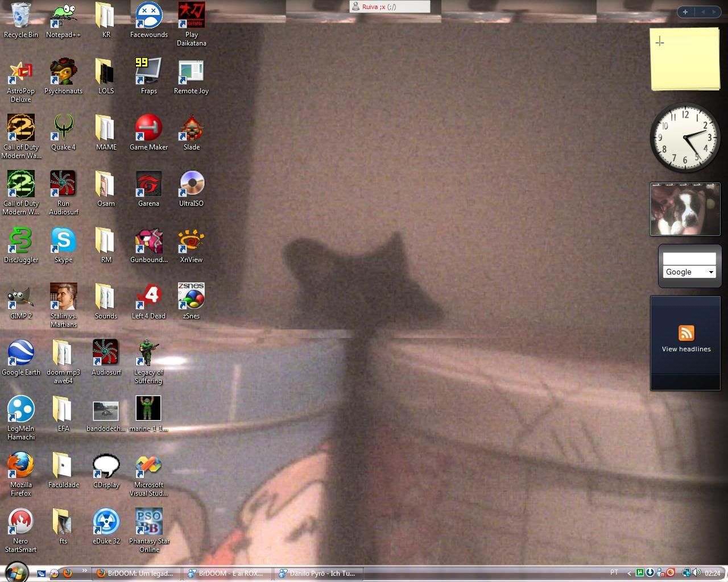Select the UltraISO icon

point(191,189)
